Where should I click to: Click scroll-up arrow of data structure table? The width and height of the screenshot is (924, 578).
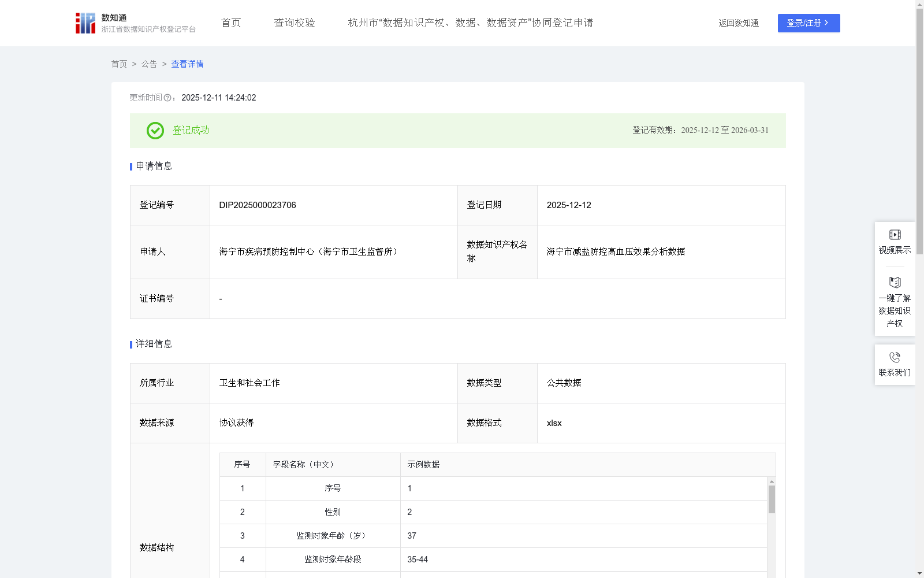click(x=772, y=481)
